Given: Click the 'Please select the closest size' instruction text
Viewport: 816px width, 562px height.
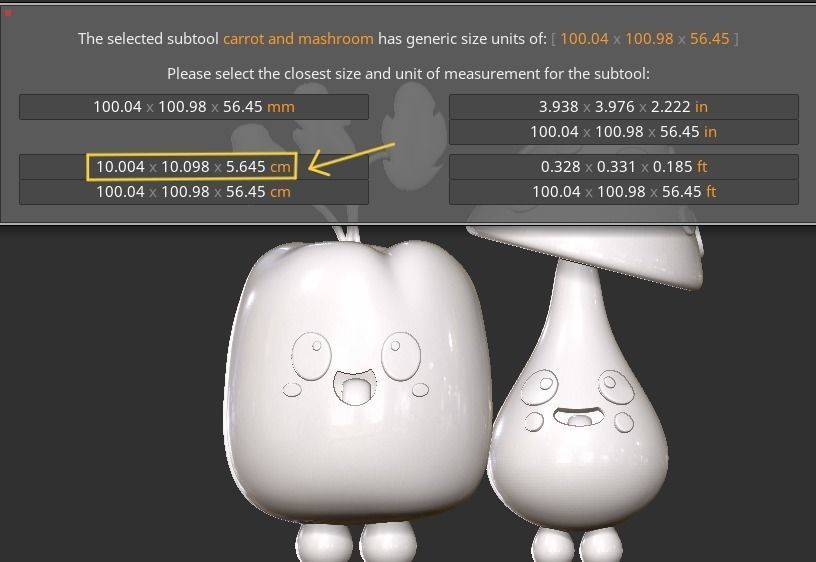Looking at the screenshot, I should [408, 74].
